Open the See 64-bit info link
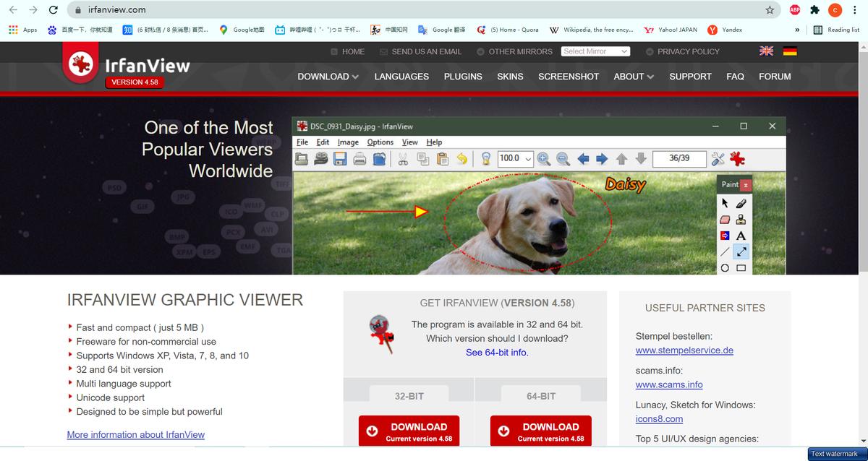Image resolution: width=868 pixels, height=461 pixels. (497, 353)
